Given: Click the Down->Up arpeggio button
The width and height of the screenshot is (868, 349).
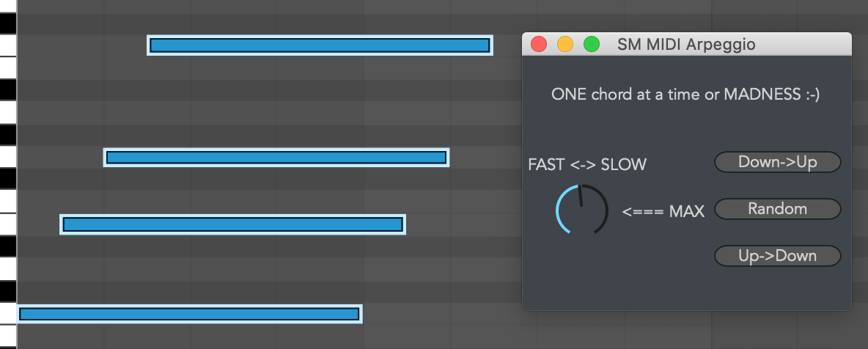Looking at the screenshot, I should click(777, 162).
